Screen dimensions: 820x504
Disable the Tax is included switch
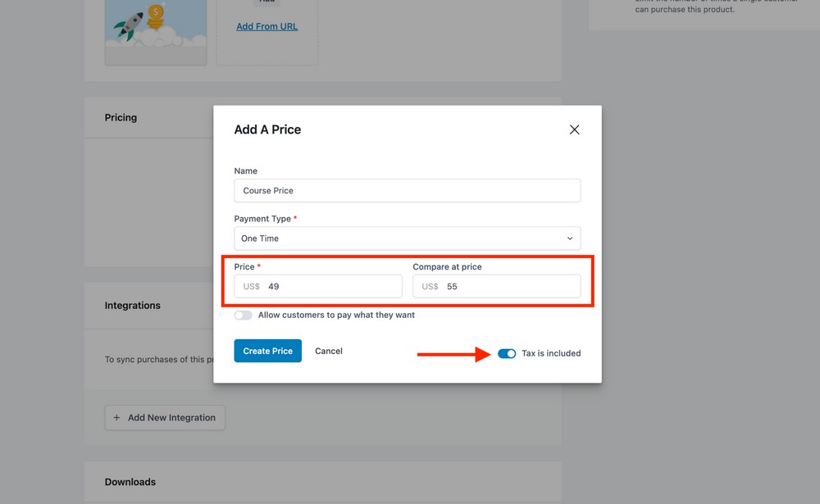507,353
